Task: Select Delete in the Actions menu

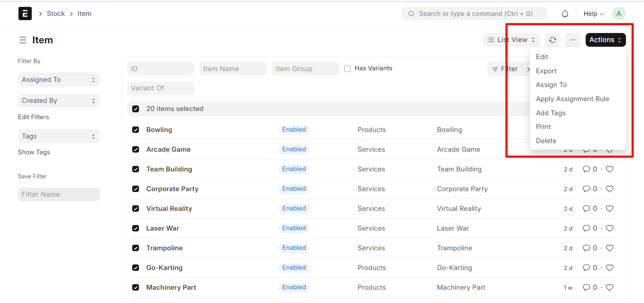Action: click(546, 141)
